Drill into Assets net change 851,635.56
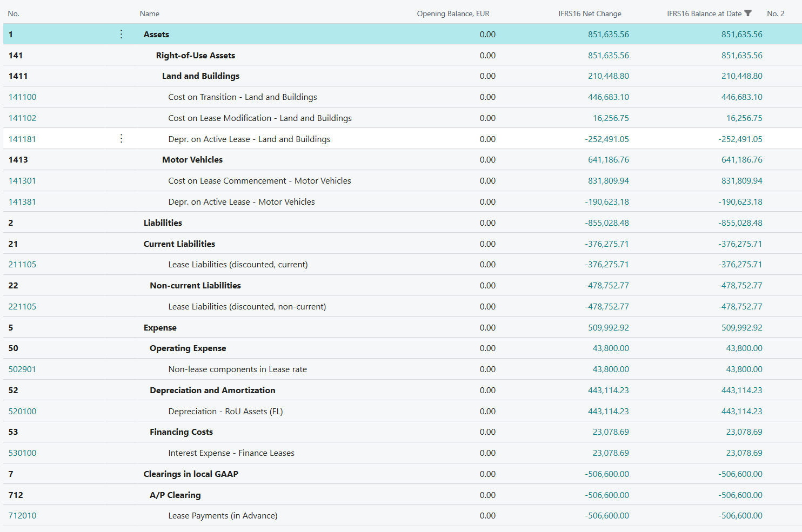This screenshot has height=532, width=802. [609, 35]
